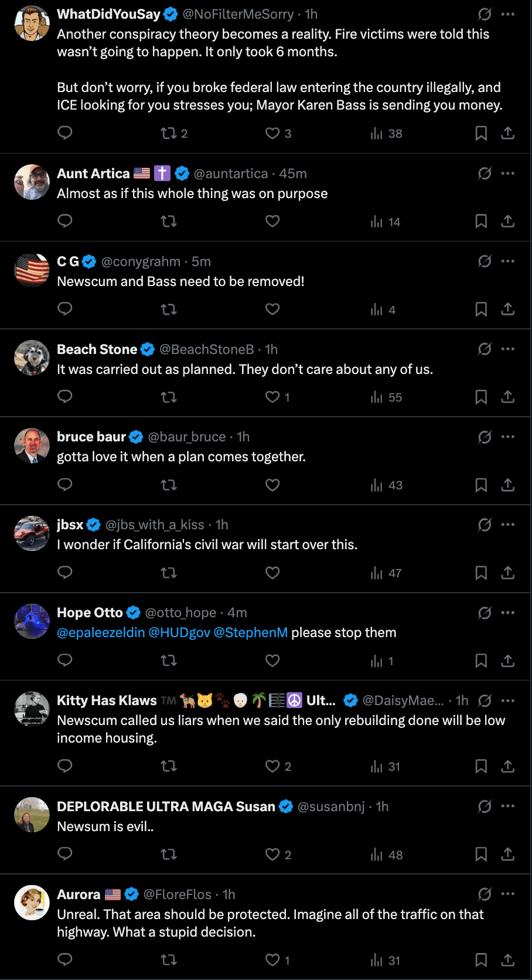
Task: Repost WhatDidYouSay's post with 2 reposts
Action: [169, 133]
